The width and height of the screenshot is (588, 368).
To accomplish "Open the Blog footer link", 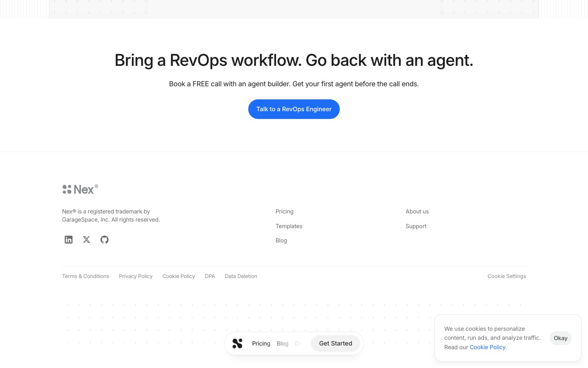I will pyautogui.click(x=281, y=240).
